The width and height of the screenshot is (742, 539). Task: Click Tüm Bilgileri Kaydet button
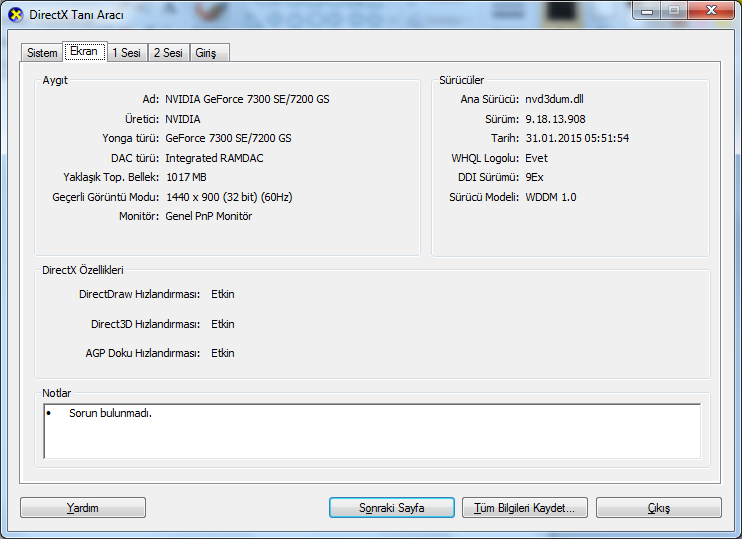(525, 508)
